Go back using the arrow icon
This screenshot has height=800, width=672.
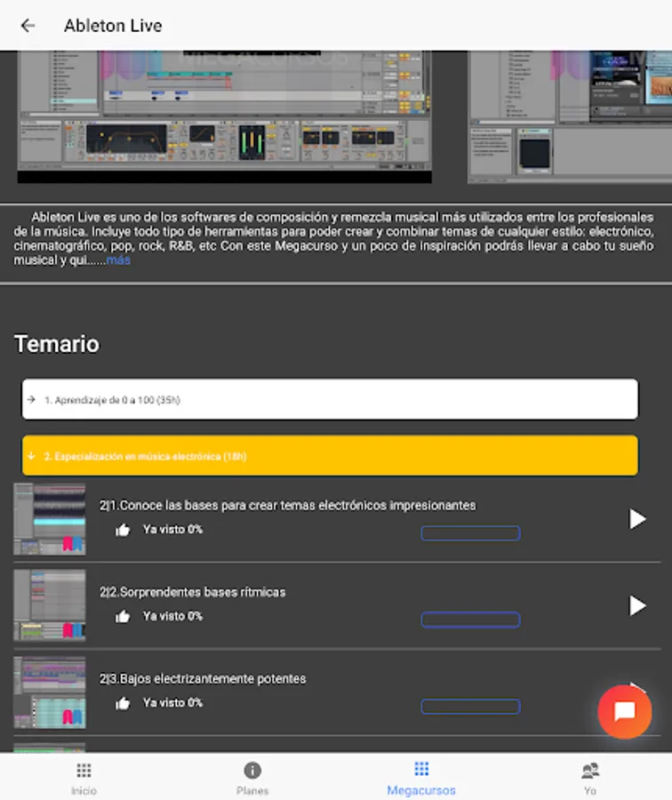click(x=28, y=26)
